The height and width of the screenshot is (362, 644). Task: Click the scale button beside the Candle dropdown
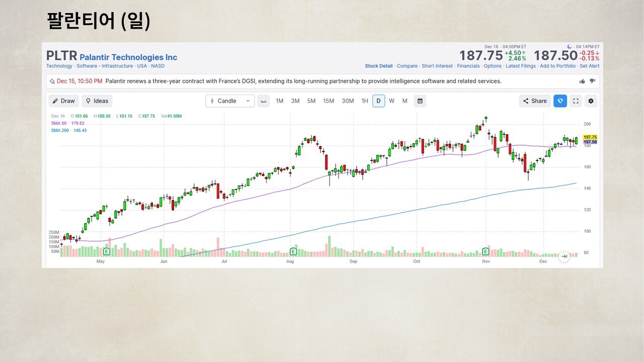click(x=263, y=101)
